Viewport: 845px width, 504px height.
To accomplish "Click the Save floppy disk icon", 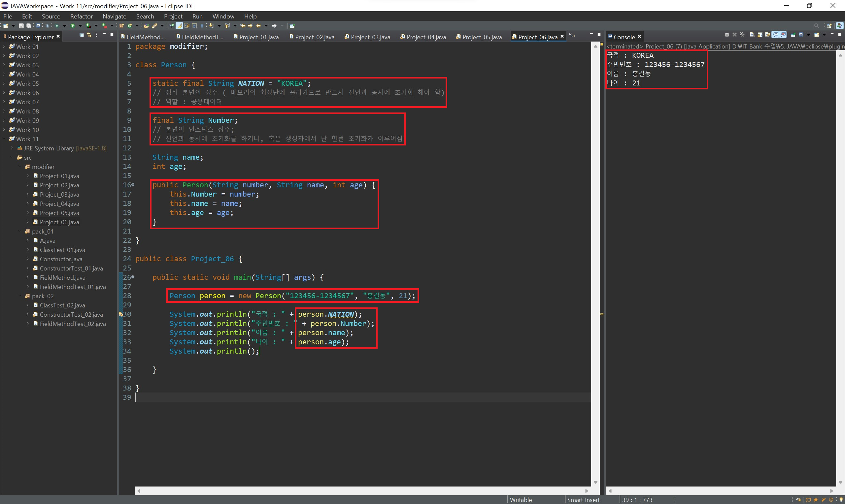I will 21,26.
